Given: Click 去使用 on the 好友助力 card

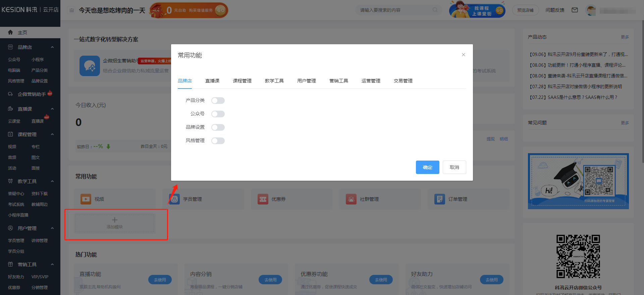Looking at the screenshot, I should click(x=491, y=280).
